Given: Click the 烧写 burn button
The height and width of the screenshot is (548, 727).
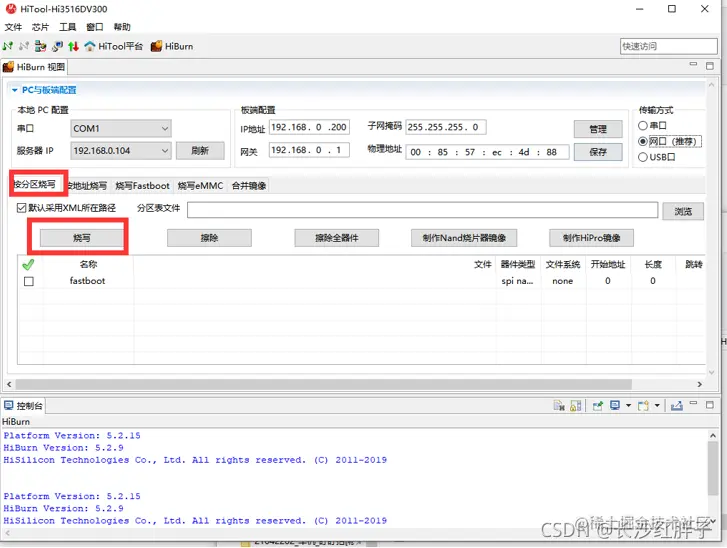Looking at the screenshot, I should tap(82, 238).
